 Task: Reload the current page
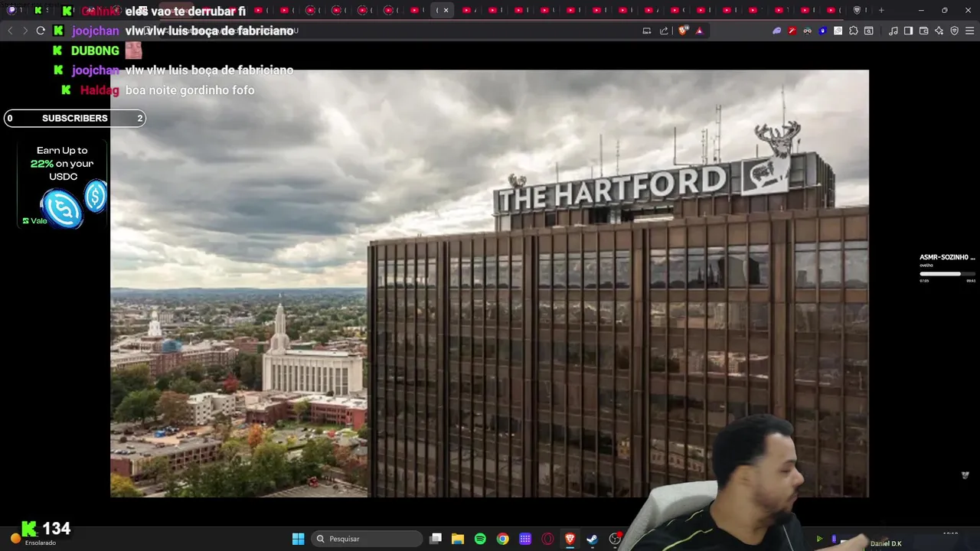coord(41,31)
